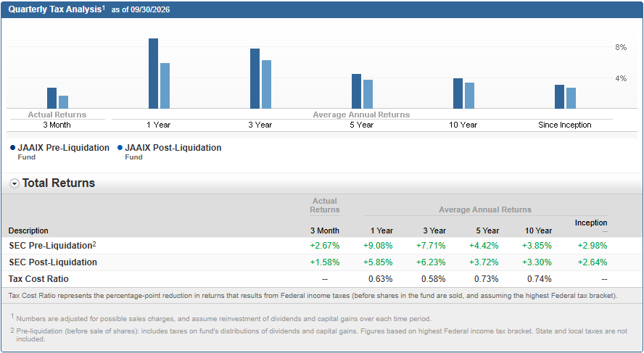This screenshot has height=353, width=644.
Task: Click footnote 1 about sales charges
Action: coord(221,318)
